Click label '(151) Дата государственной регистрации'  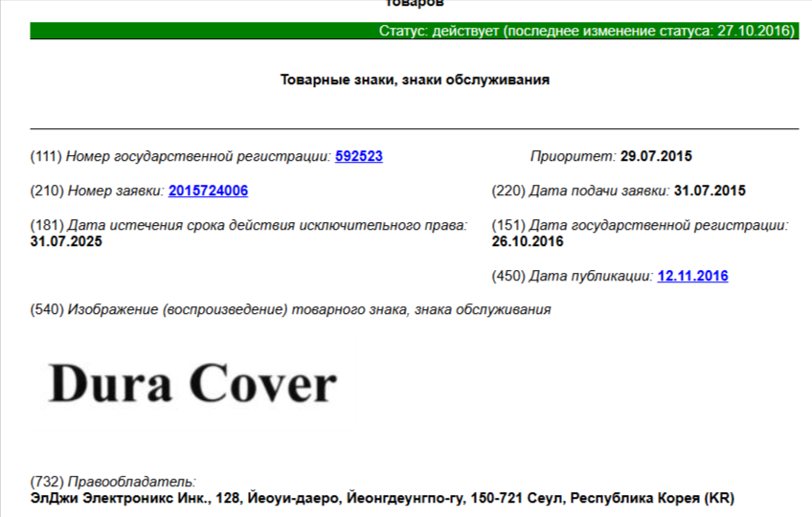click(640, 225)
